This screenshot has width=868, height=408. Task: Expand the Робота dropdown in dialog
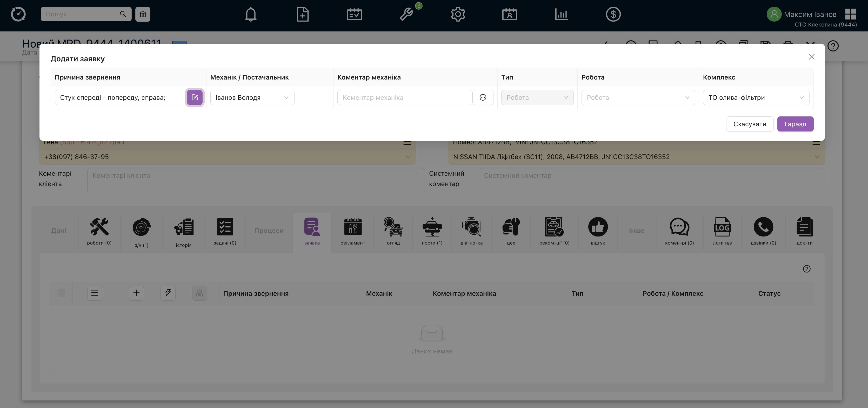click(638, 97)
